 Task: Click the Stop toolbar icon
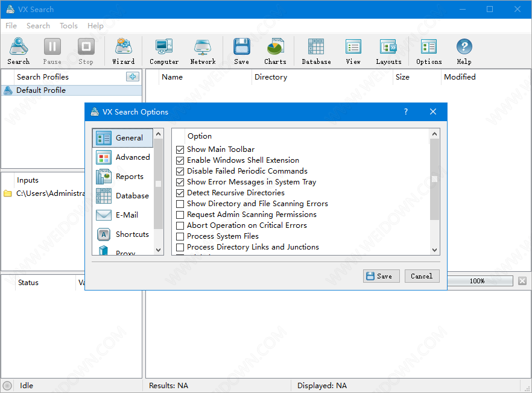click(86, 51)
